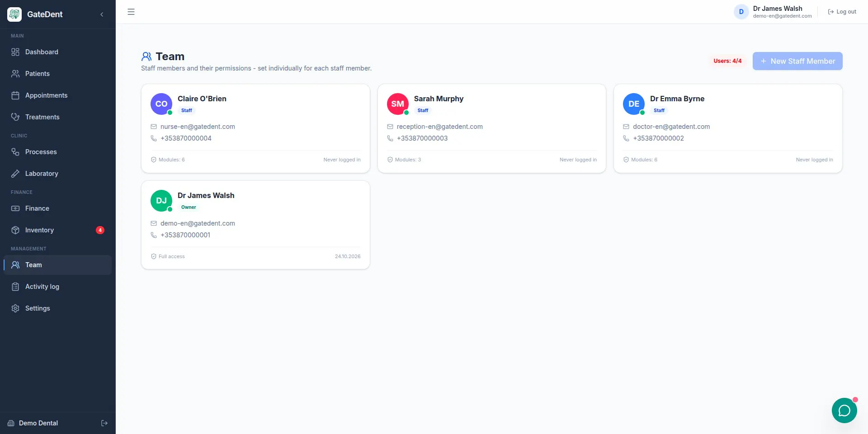Go to Patients in the sidebar
868x434 pixels.
(x=58, y=74)
